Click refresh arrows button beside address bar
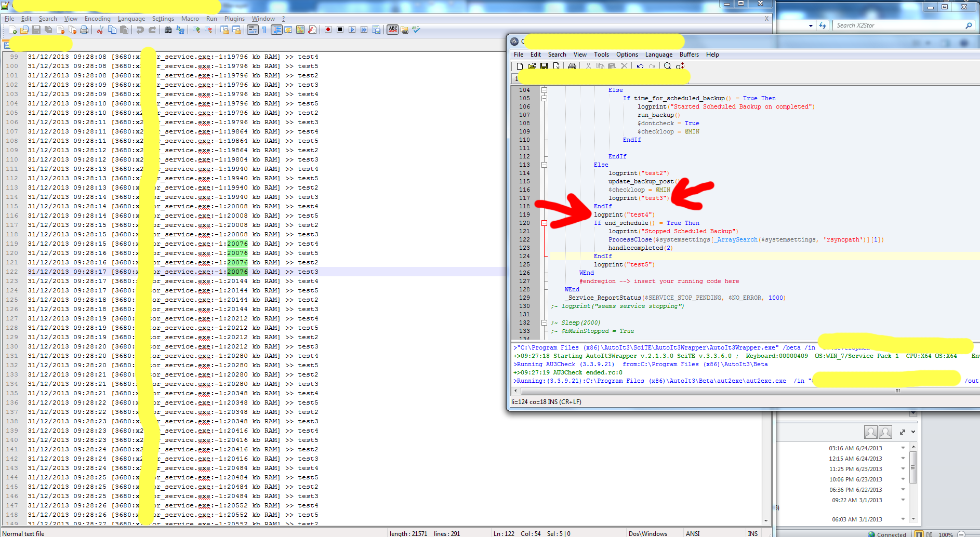 click(x=823, y=25)
